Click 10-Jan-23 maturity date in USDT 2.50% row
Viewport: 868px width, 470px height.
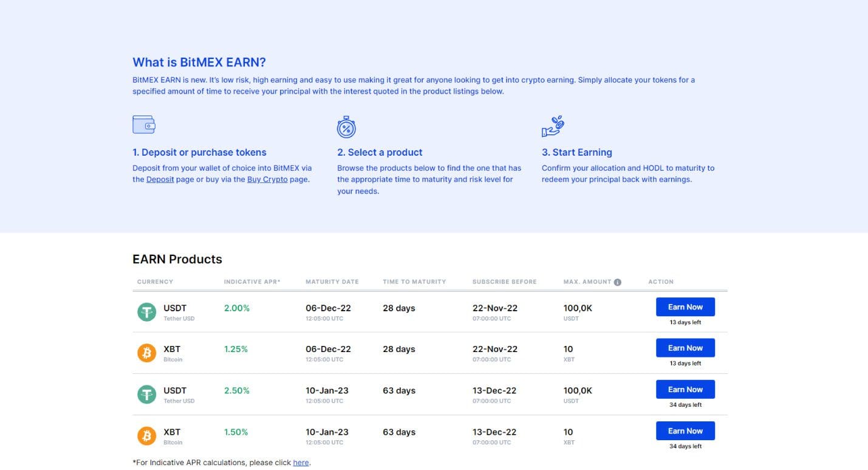(x=327, y=391)
